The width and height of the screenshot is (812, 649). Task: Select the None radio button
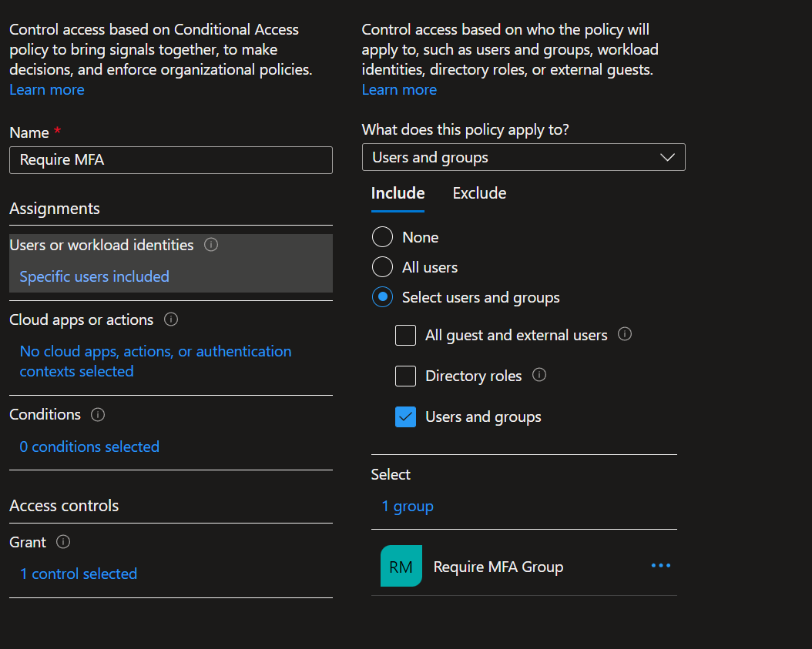[382, 237]
